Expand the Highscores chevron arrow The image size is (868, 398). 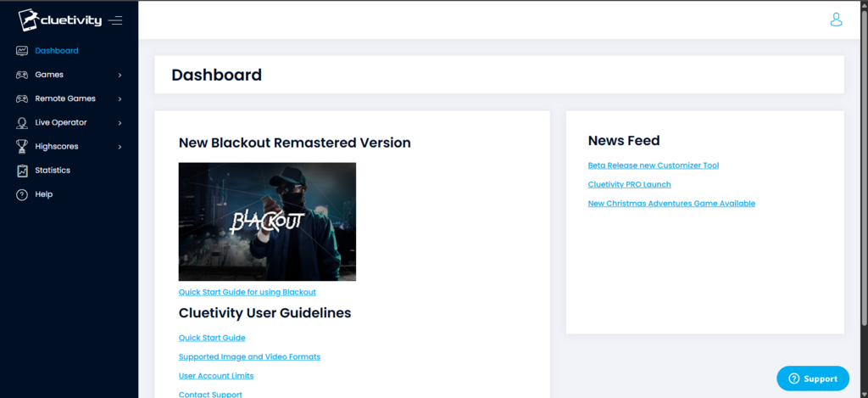120,147
